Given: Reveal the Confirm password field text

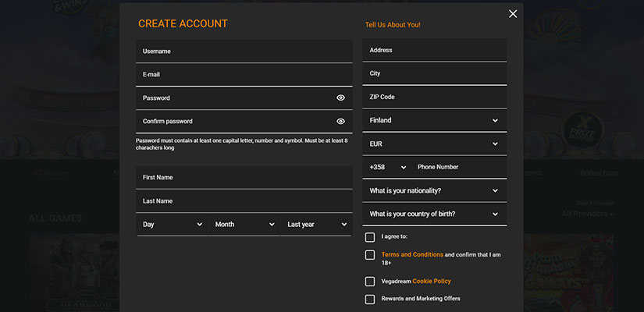Looking at the screenshot, I should [340, 122].
